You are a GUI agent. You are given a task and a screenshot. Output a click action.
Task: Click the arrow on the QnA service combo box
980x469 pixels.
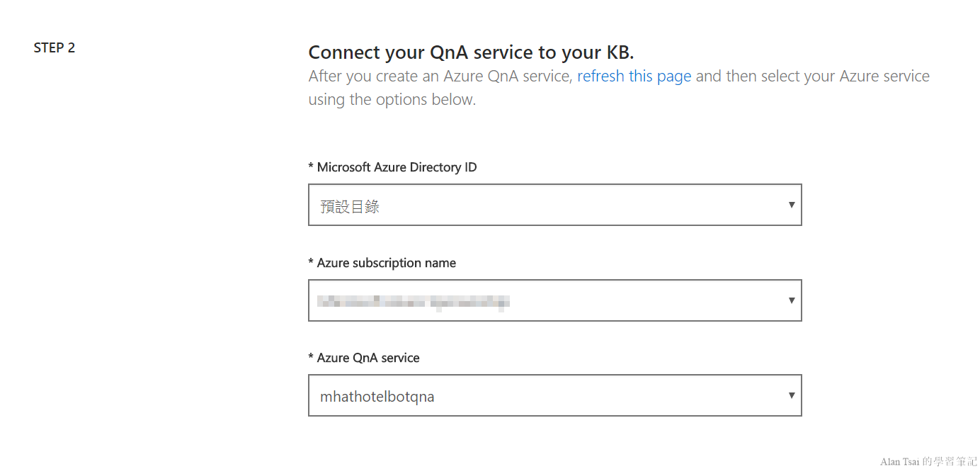point(791,395)
